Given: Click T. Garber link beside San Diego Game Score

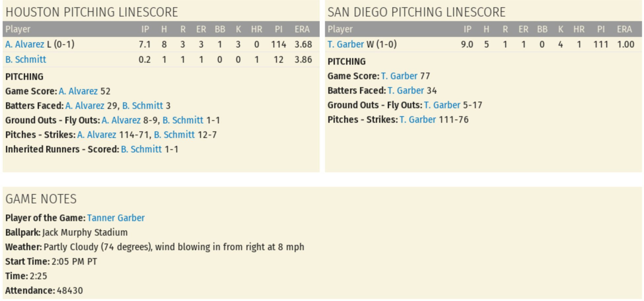Looking at the screenshot, I should 399,76.
